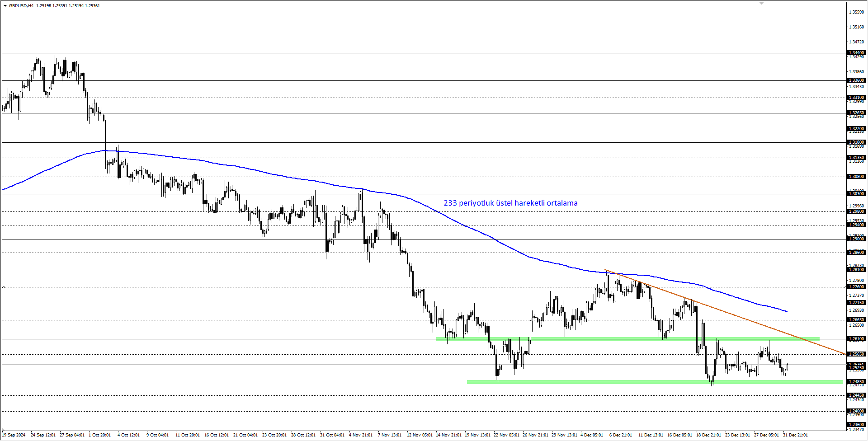Select the 1.29400 level price tag
The image size is (868, 441).
click(x=856, y=225)
